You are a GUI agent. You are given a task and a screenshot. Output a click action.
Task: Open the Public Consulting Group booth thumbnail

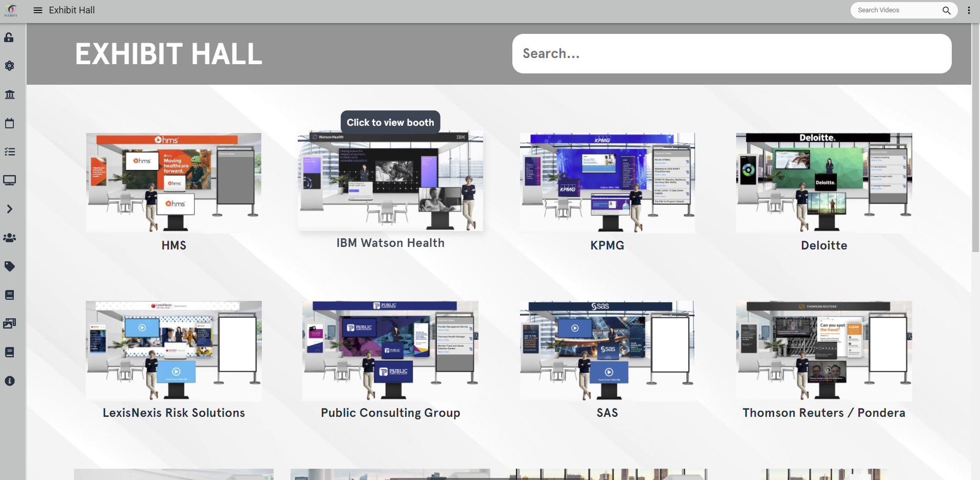(x=390, y=351)
